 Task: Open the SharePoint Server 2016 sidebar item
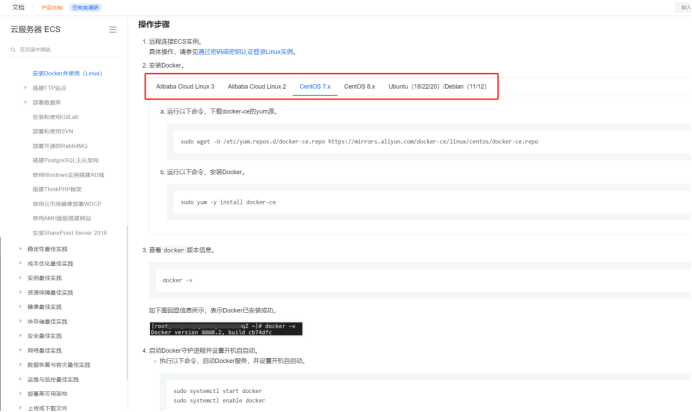pos(70,233)
